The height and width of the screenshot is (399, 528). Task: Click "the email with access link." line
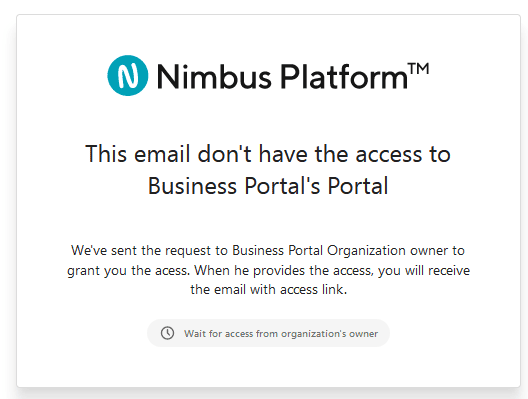pos(268,289)
